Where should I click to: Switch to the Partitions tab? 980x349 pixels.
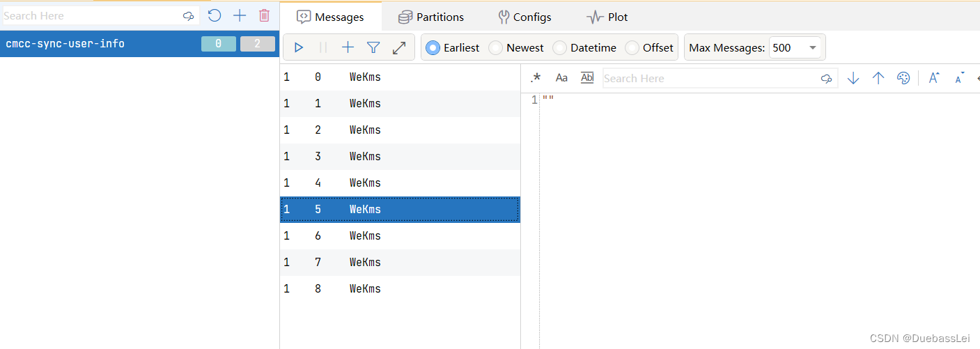click(431, 17)
